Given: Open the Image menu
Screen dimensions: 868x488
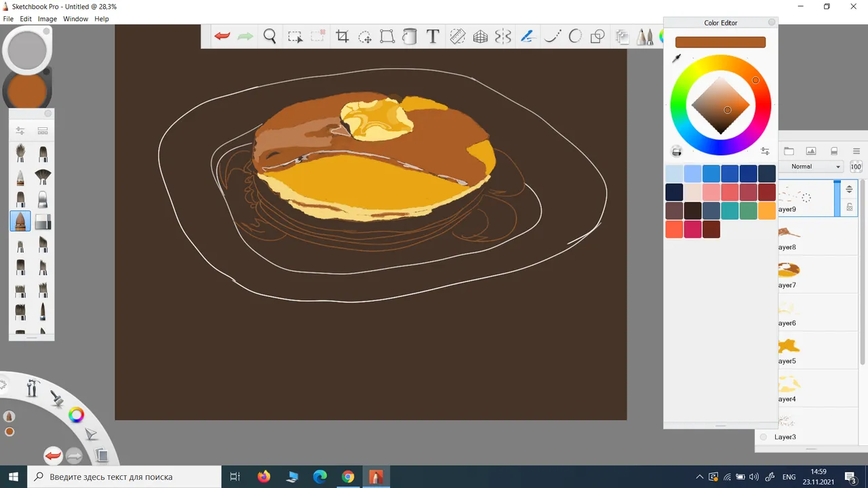Looking at the screenshot, I should pyautogui.click(x=47, y=19).
